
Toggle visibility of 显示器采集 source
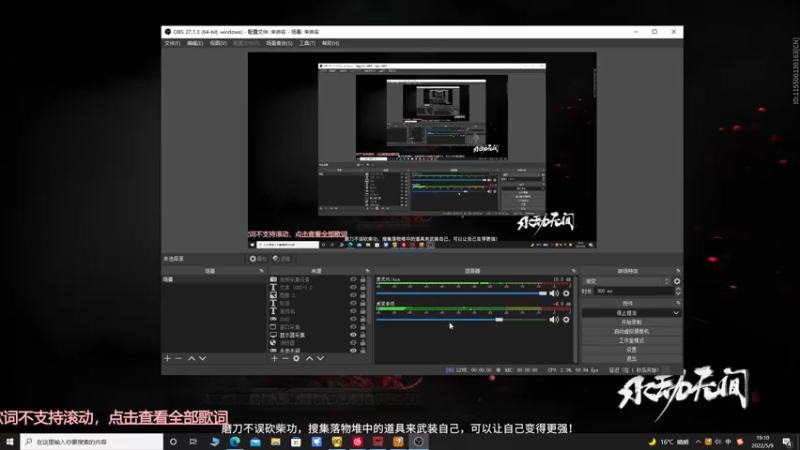pos(353,335)
